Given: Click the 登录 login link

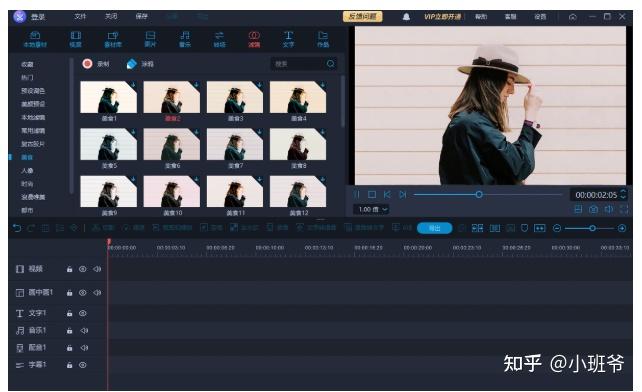Looking at the screenshot, I should (x=38, y=17).
